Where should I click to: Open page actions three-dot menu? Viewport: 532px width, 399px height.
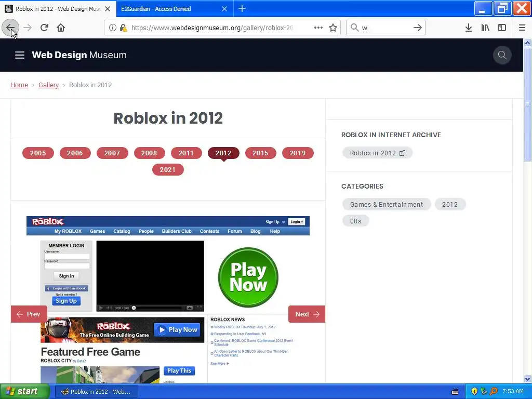[x=318, y=28]
